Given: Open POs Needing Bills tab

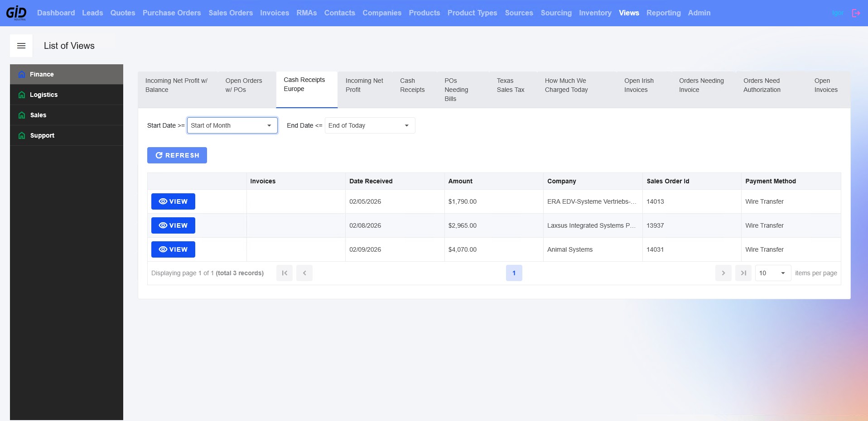Looking at the screenshot, I should (463, 90).
